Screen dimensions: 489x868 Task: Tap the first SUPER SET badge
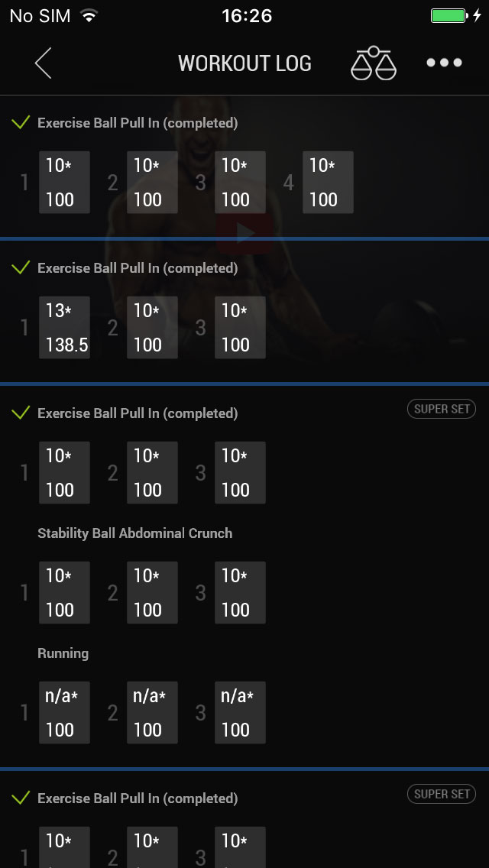(x=441, y=409)
